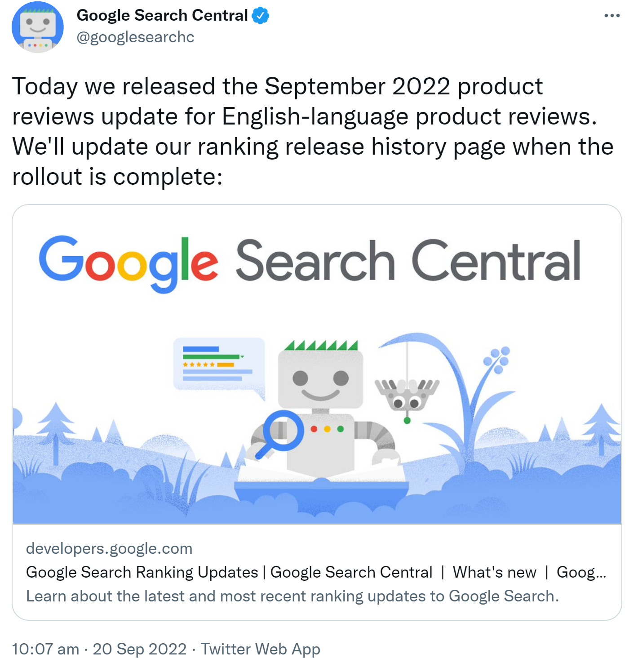Click the 'Twitter Web App' source label
629x672 pixels.
[x=261, y=649]
